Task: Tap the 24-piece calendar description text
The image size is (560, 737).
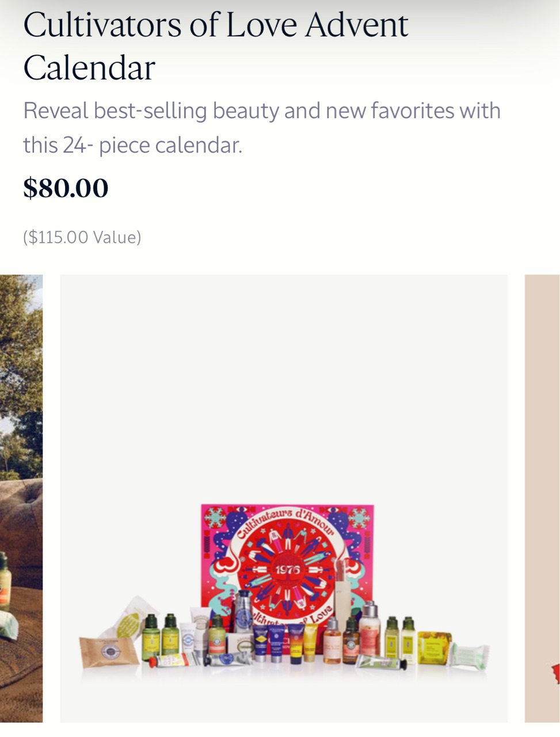Action: click(262, 127)
